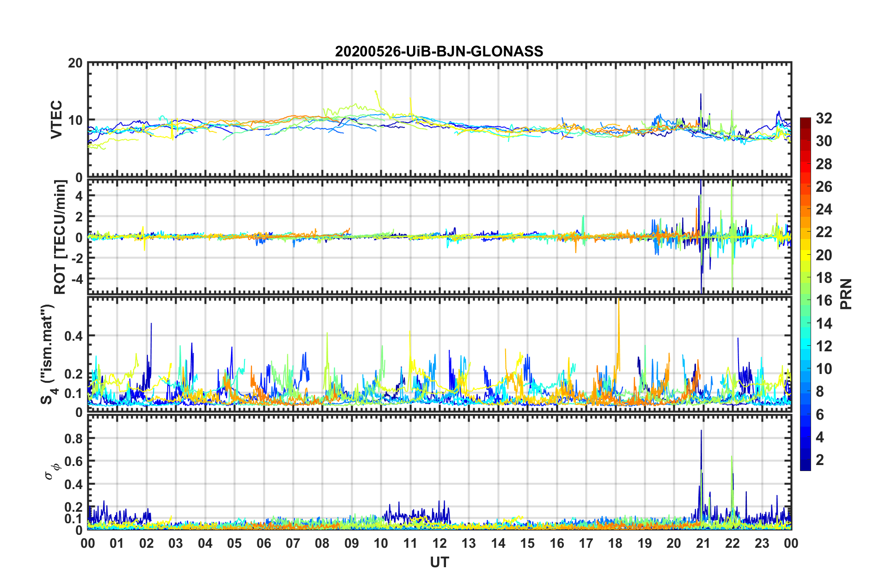Click the PRN colorbar label

click(846, 294)
